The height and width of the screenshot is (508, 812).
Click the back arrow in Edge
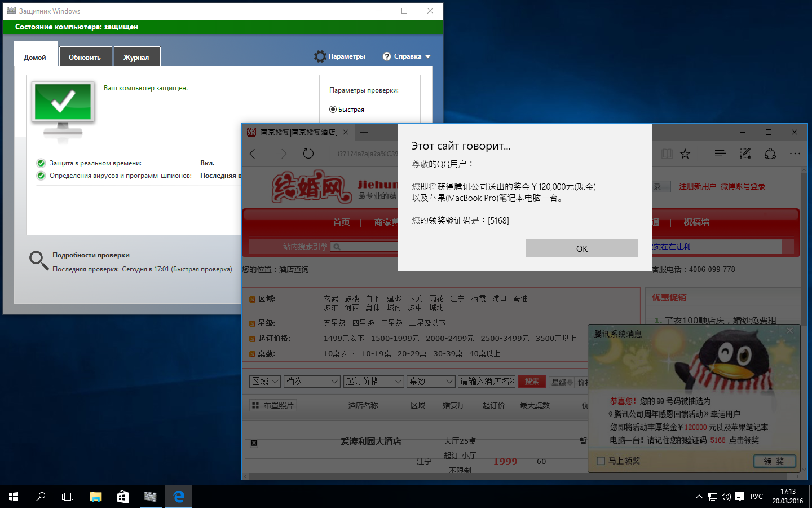pyautogui.click(x=255, y=154)
